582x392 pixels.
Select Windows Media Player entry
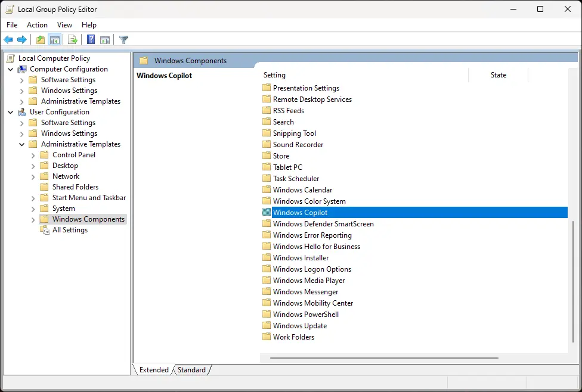[309, 281]
